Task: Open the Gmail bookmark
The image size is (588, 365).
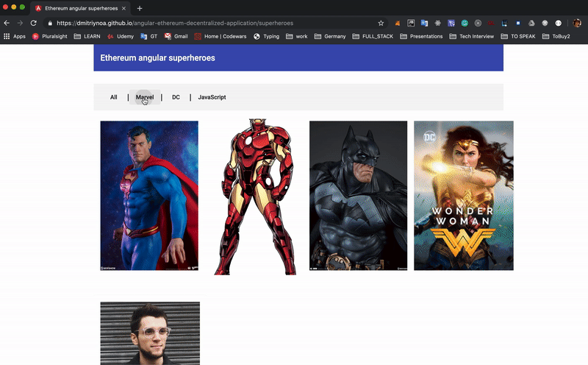Action: tap(176, 36)
